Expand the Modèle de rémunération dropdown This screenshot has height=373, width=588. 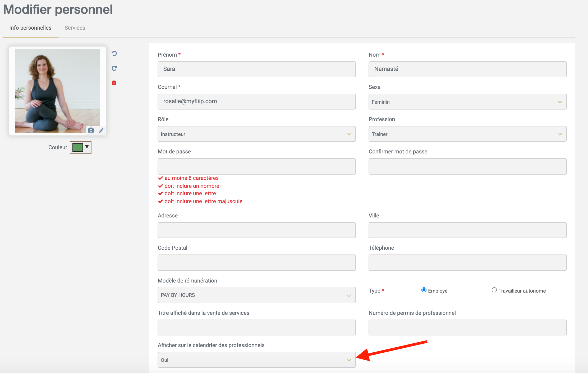[x=256, y=295]
